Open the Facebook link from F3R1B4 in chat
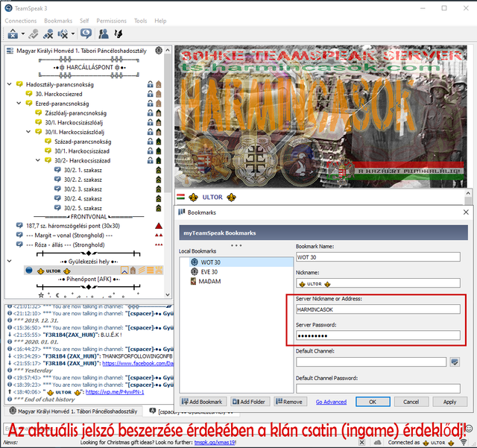477x448 pixels. tap(137, 363)
